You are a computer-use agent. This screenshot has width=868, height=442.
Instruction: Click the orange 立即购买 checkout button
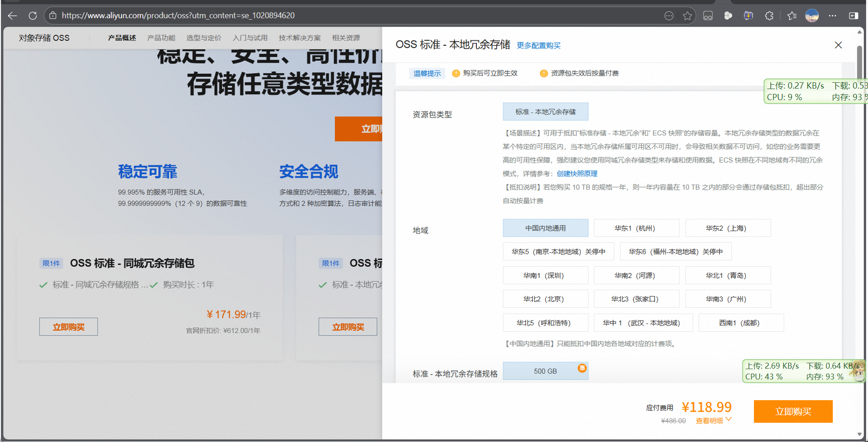click(x=793, y=412)
